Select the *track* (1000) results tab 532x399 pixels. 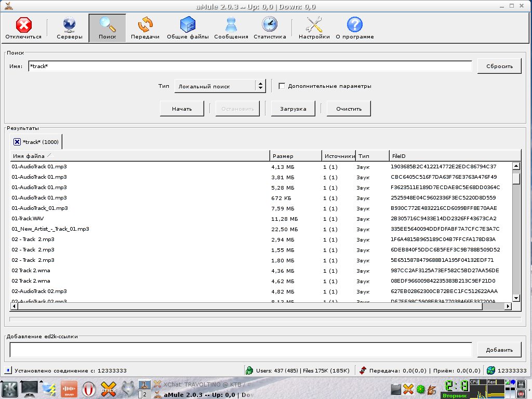pyautogui.click(x=41, y=142)
